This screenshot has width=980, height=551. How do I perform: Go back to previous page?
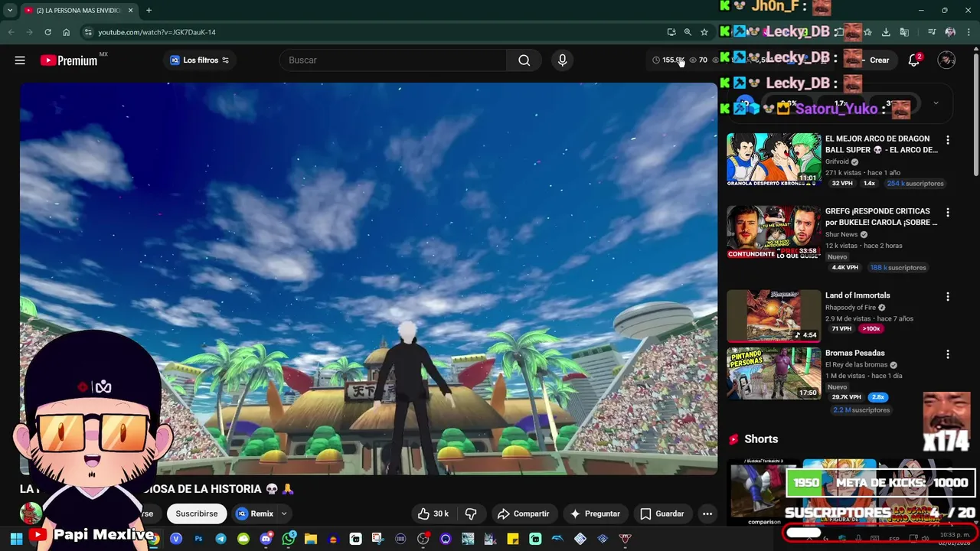coord(11,32)
